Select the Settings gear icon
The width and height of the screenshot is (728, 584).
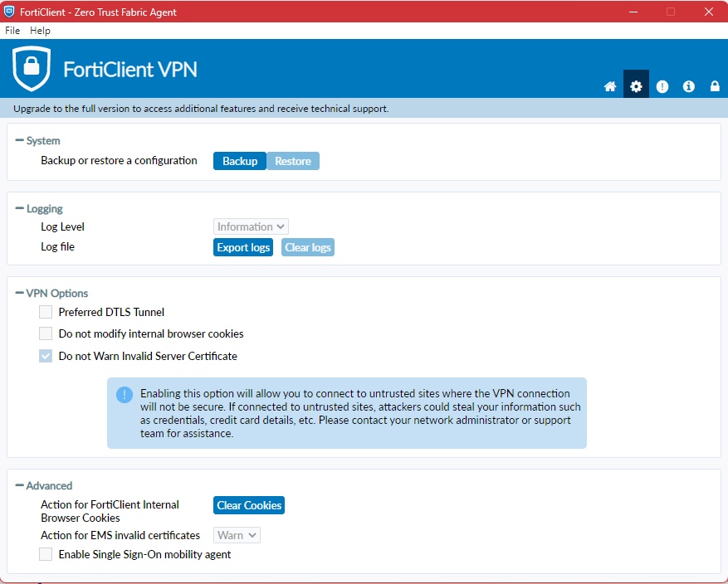(636, 85)
